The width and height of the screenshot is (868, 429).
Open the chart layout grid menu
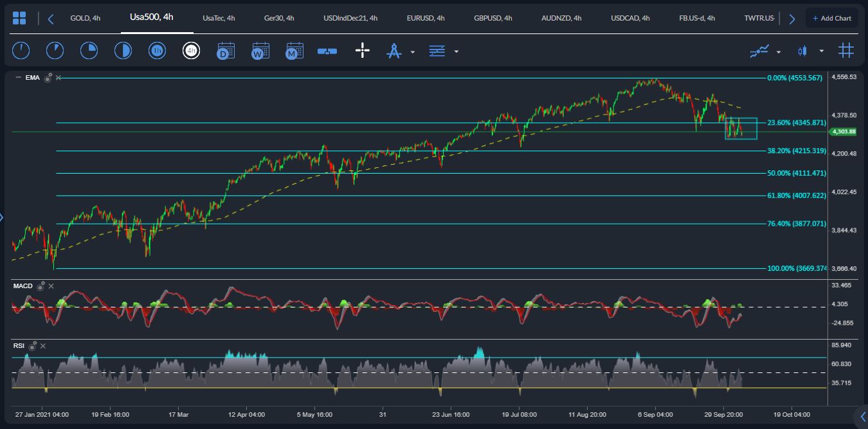tap(19, 18)
